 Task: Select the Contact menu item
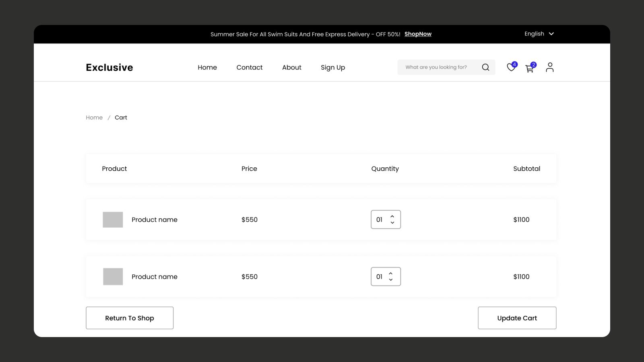(249, 67)
